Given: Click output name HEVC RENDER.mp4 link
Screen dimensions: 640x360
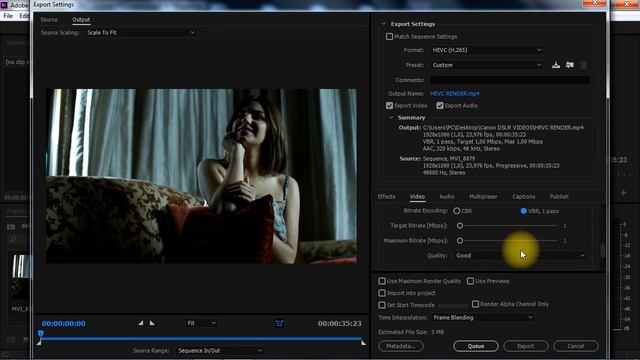Looking at the screenshot, I should point(455,93).
